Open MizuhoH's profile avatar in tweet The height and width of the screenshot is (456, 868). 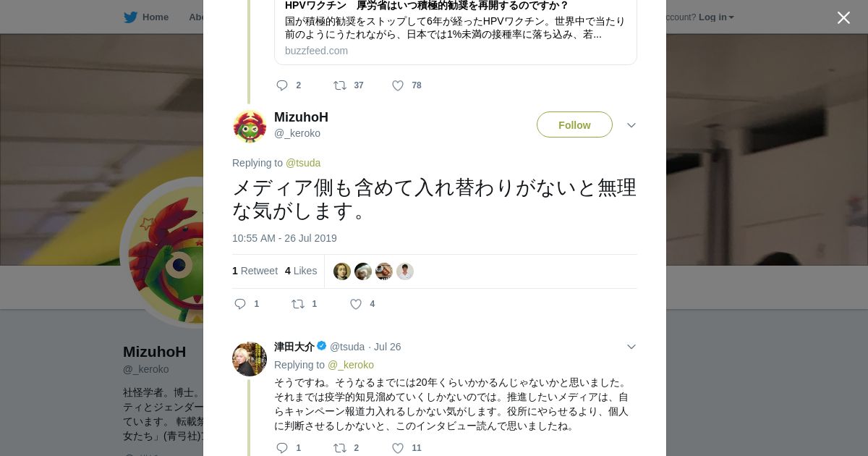pos(250,126)
